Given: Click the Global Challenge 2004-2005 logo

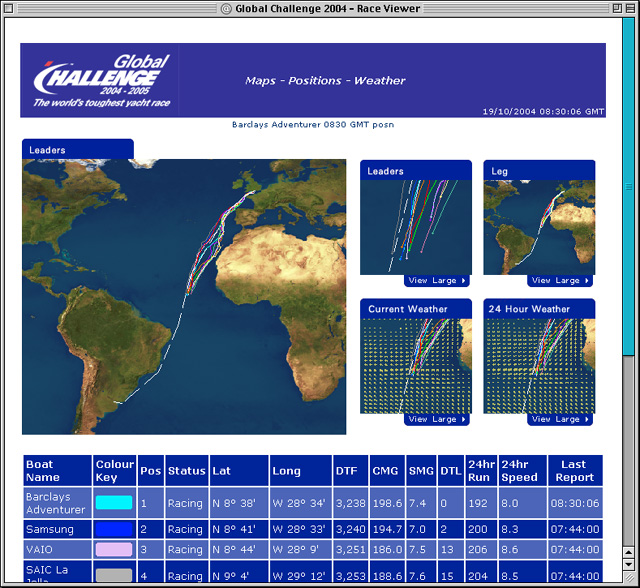Looking at the screenshot, I should [x=102, y=81].
